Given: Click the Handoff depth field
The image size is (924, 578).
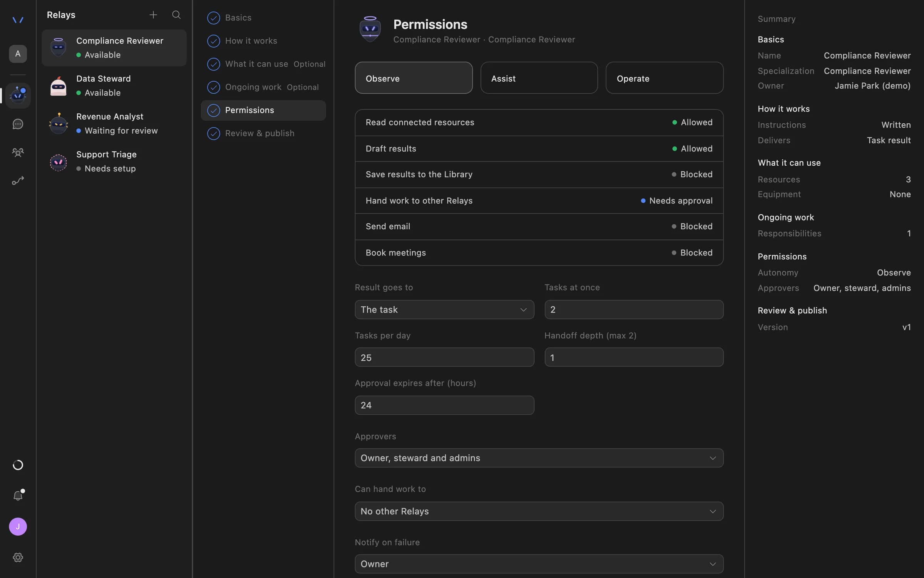Looking at the screenshot, I should [634, 357].
